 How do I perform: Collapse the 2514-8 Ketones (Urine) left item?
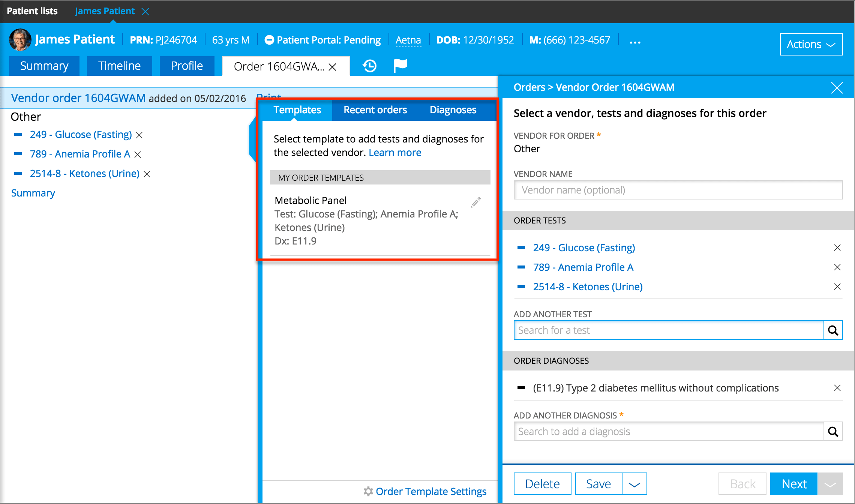[x=18, y=174]
